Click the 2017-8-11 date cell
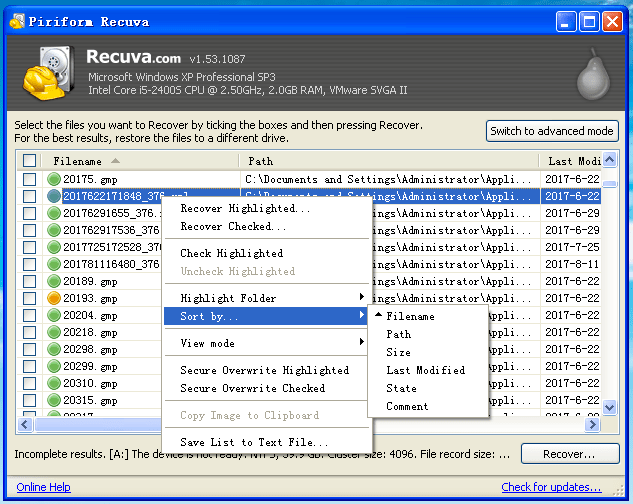 tap(572, 264)
